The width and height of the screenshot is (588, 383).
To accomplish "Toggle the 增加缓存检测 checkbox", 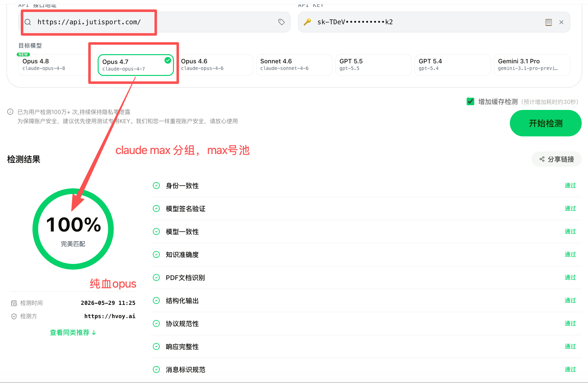I will (470, 101).
